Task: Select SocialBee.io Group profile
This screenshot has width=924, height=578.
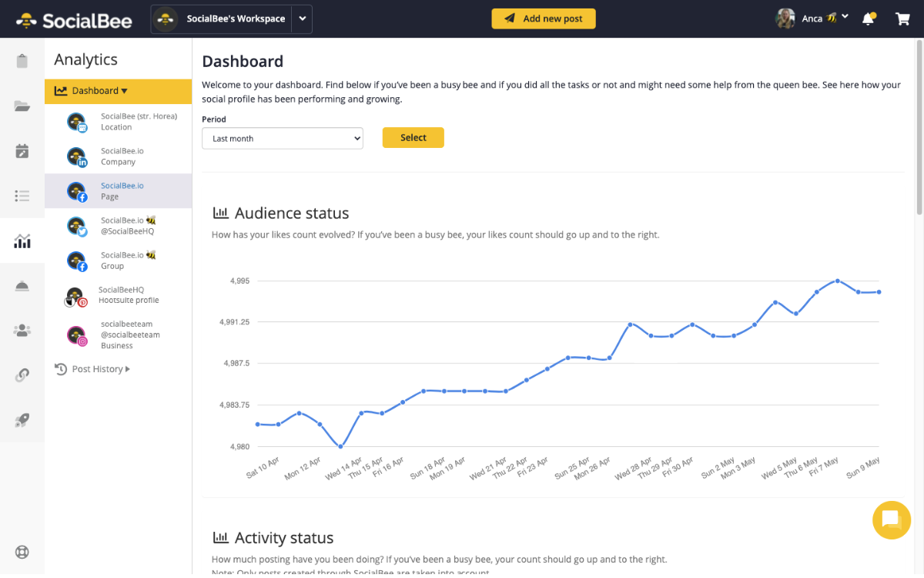Action: click(118, 260)
